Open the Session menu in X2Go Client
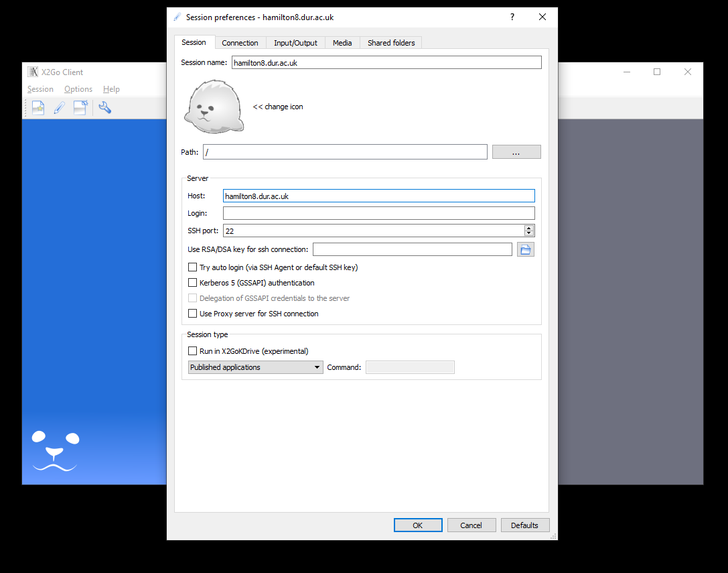728x573 pixels. (40, 88)
